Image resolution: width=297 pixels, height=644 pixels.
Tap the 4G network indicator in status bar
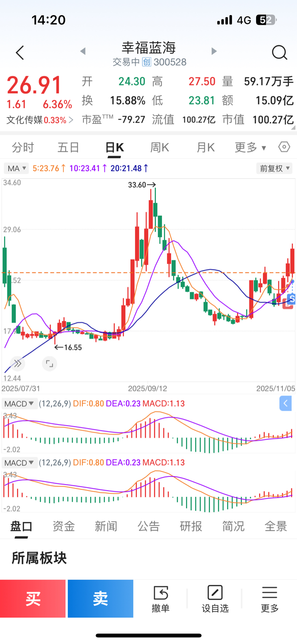pyautogui.click(x=244, y=20)
